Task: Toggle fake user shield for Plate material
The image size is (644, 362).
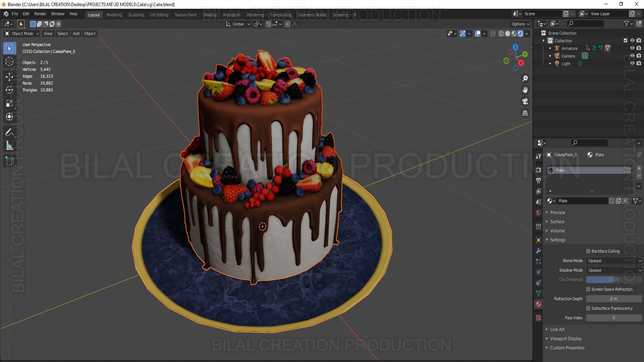Action: coord(611,201)
